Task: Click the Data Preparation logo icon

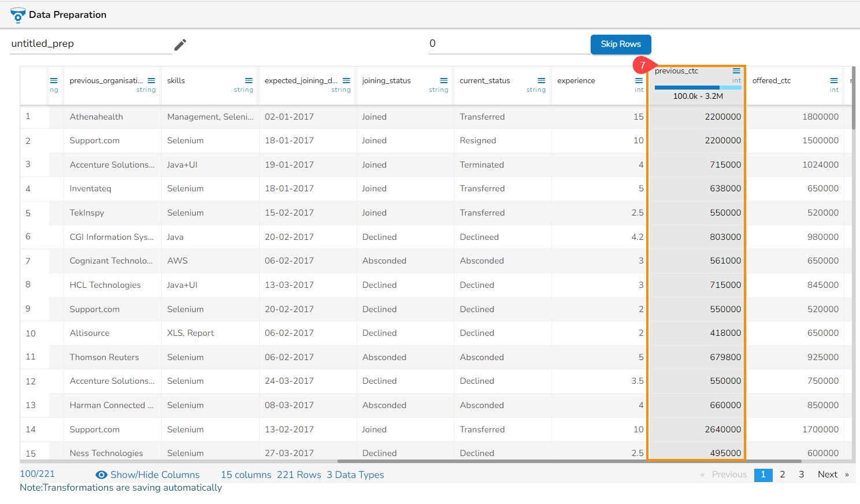Action: click(18, 14)
